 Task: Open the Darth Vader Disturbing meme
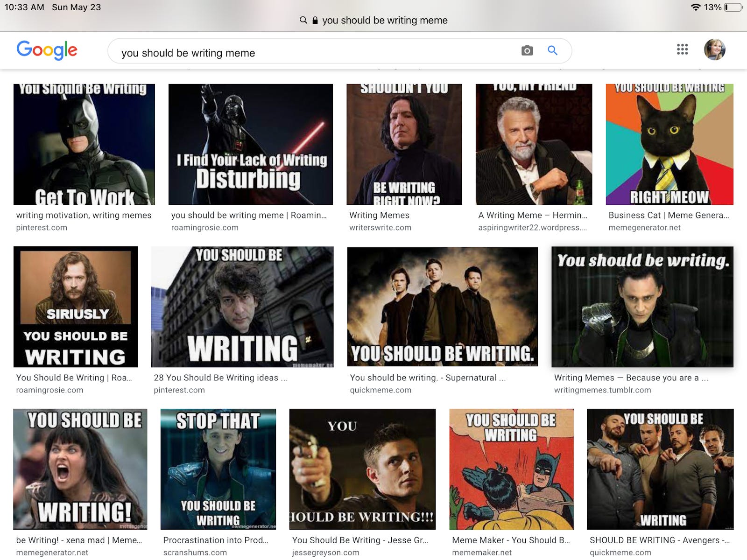click(x=251, y=144)
